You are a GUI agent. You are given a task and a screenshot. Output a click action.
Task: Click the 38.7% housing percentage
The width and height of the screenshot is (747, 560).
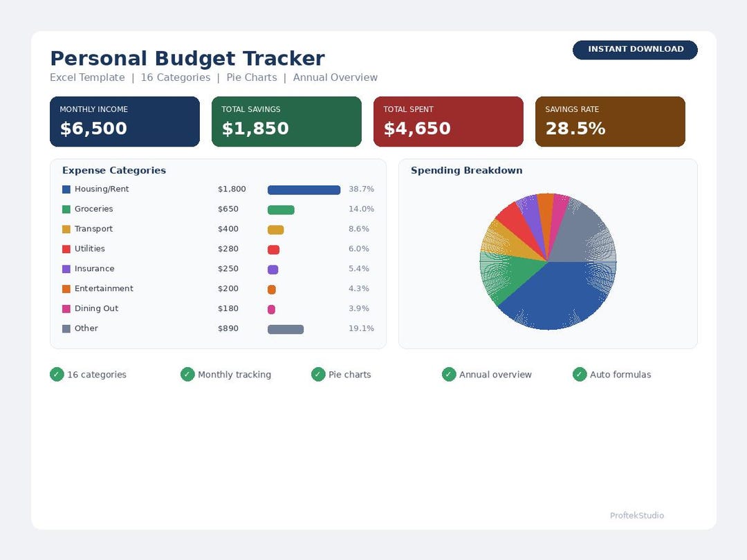[361, 189]
